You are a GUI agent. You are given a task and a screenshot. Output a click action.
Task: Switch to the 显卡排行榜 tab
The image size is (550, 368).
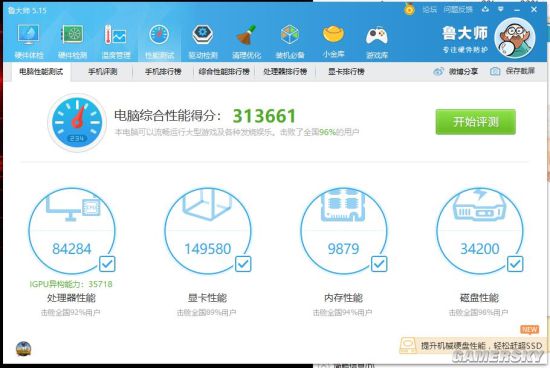(346, 72)
